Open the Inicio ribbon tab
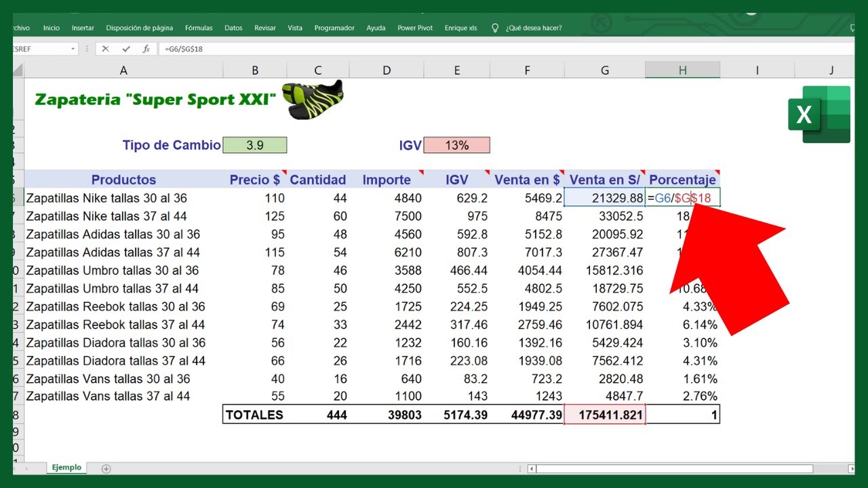The height and width of the screenshot is (488, 868). click(x=52, y=28)
